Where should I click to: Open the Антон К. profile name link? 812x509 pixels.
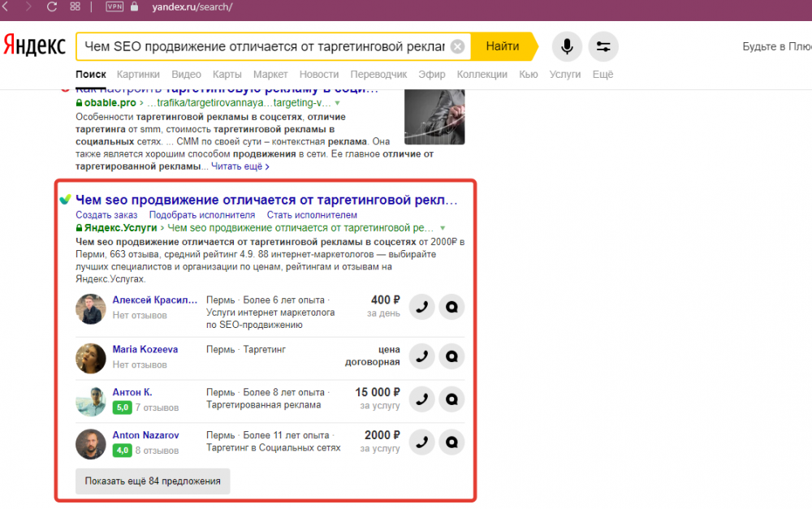tap(132, 392)
